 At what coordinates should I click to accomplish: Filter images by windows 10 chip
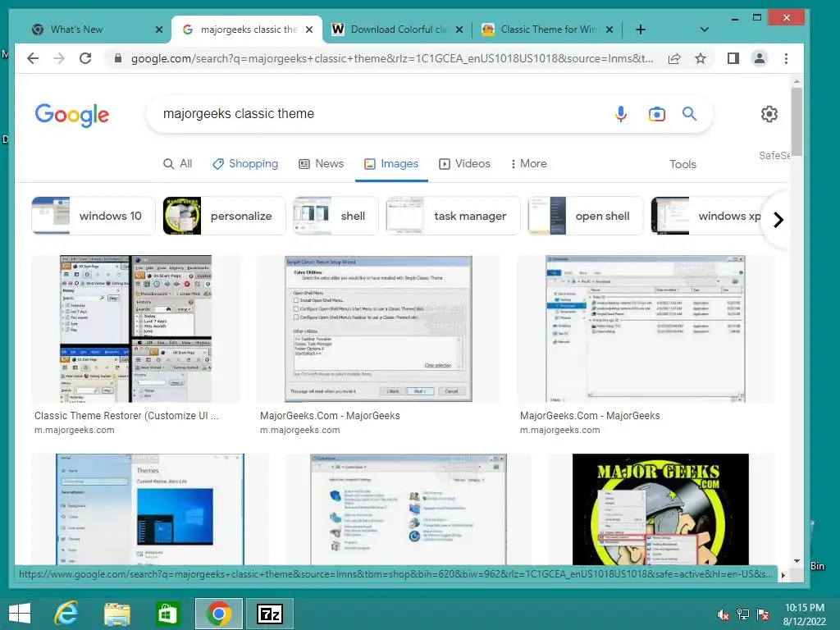94,216
